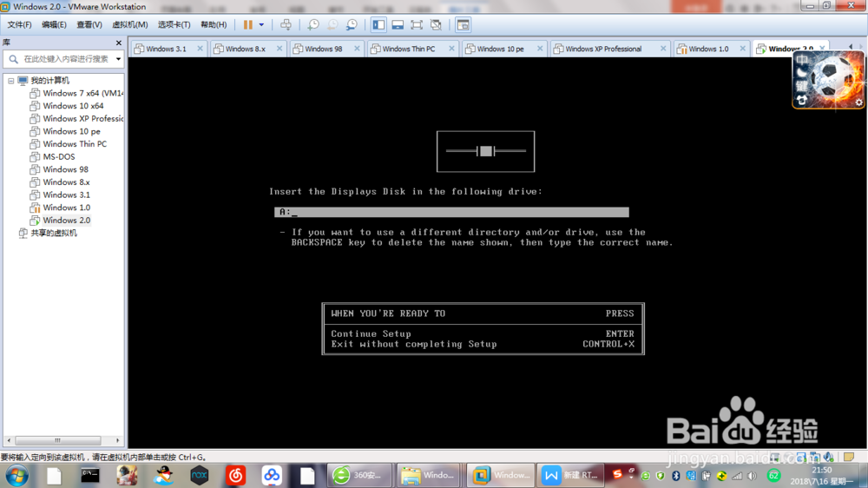
Task: Open the 选项卡(T) menu
Action: pyautogui.click(x=174, y=25)
